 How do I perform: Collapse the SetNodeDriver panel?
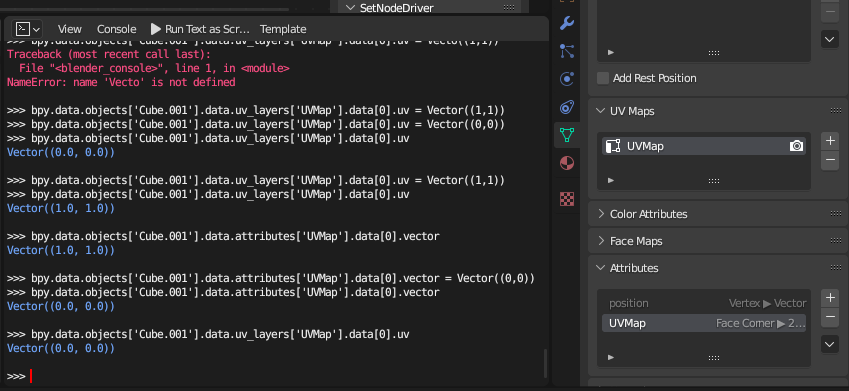pyautogui.click(x=350, y=8)
